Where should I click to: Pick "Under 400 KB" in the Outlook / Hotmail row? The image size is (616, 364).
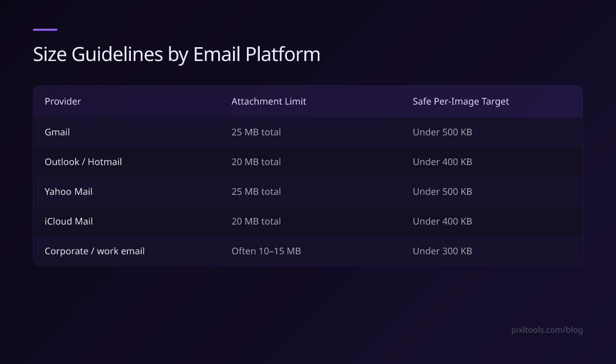(442, 162)
